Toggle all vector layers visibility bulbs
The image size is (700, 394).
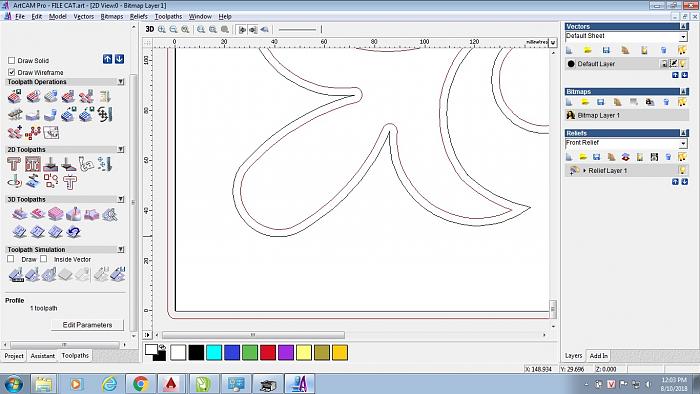click(682, 50)
